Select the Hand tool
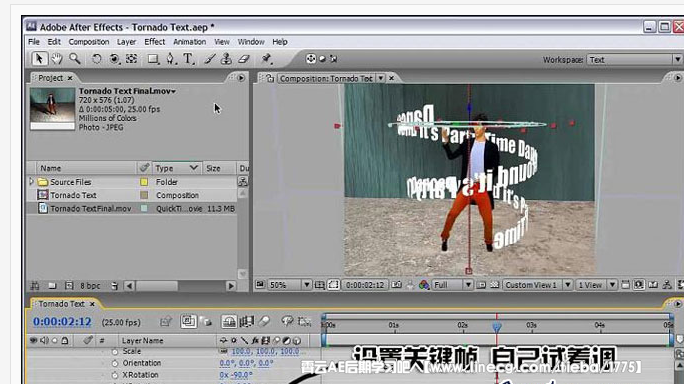684x384 pixels. [x=57, y=58]
